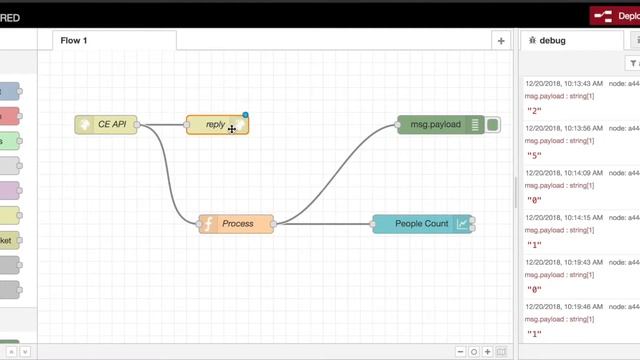Click the purple palette node
This screenshot has height=360, width=640.
(9, 191)
